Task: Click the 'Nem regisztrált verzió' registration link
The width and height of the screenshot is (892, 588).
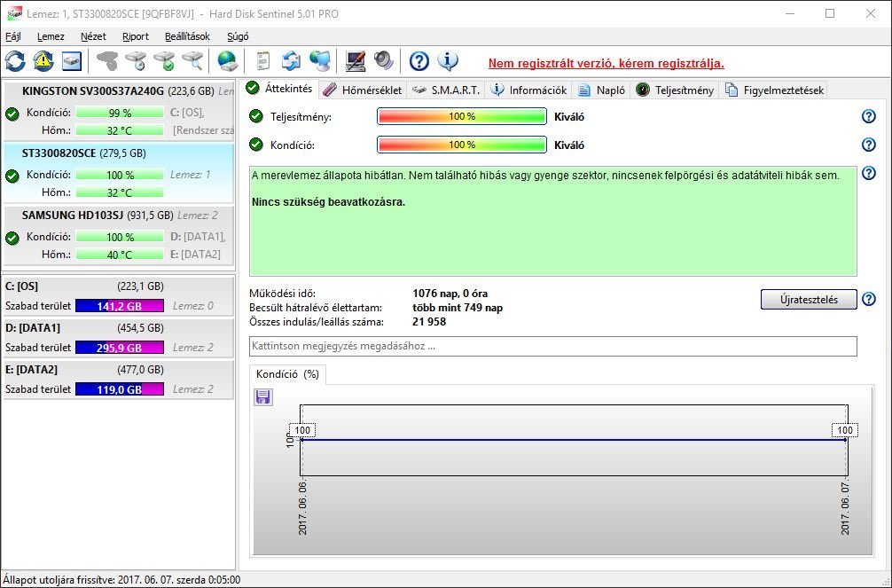Action: click(606, 63)
